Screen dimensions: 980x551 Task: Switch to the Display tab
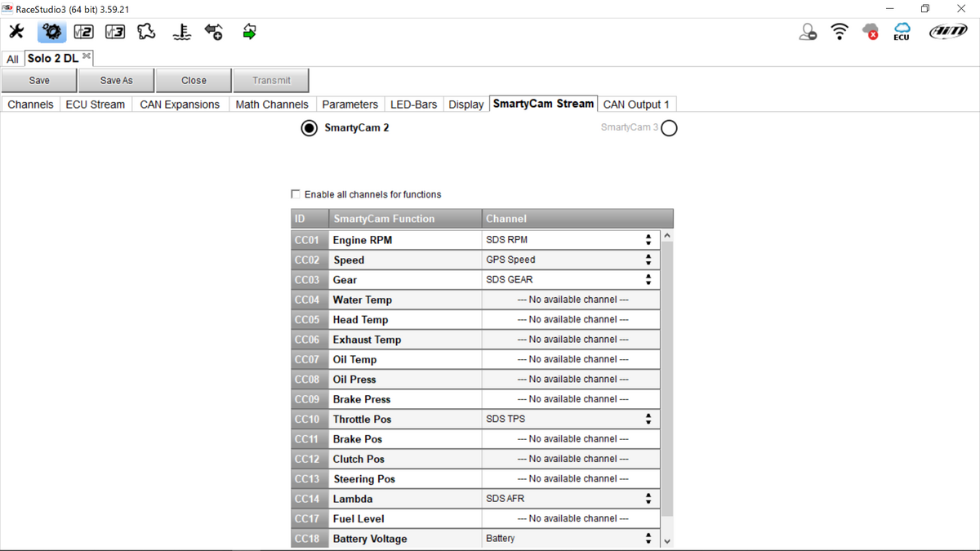click(466, 104)
